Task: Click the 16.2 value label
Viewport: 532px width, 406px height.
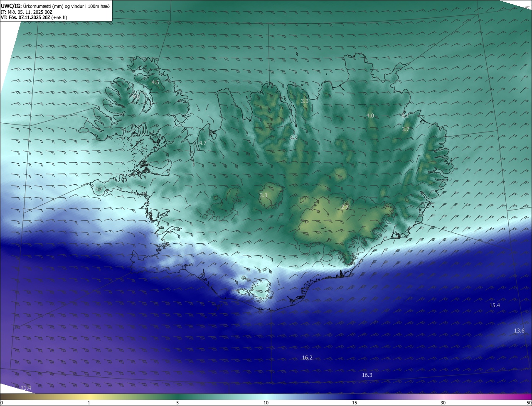Action: pos(307,357)
